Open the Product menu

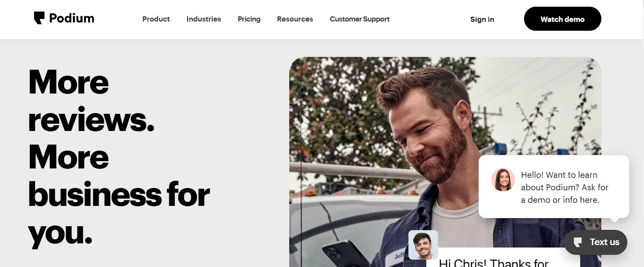(x=156, y=19)
